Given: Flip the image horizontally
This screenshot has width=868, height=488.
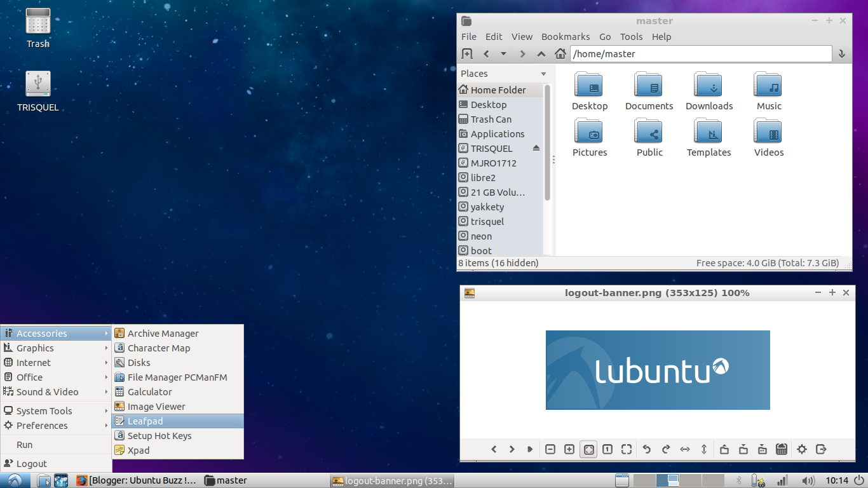Looking at the screenshot, I should point(685,449).
